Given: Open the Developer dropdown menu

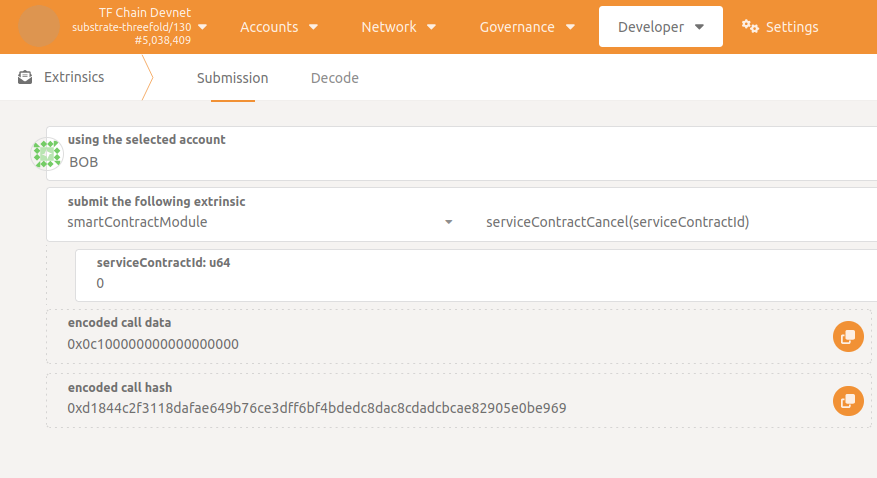Looking at the screenshot, I should tap(660, 27).
